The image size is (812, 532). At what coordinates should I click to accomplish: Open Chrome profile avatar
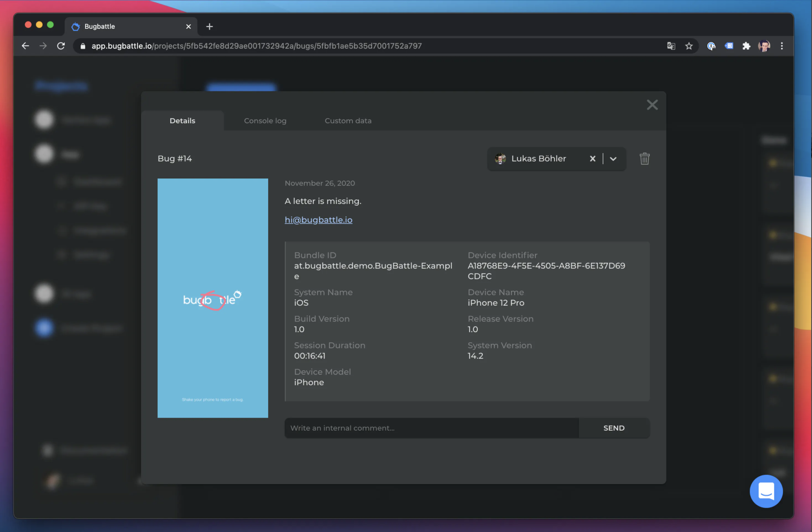[764, 46]
